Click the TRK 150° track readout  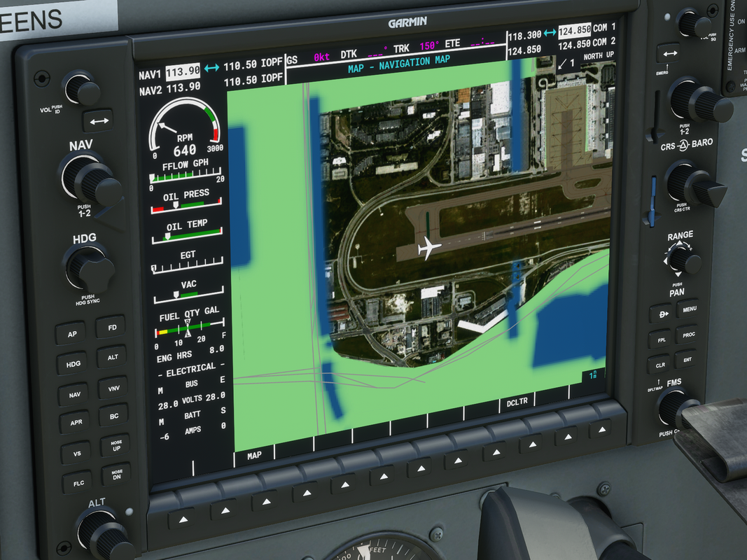(417, 47)
